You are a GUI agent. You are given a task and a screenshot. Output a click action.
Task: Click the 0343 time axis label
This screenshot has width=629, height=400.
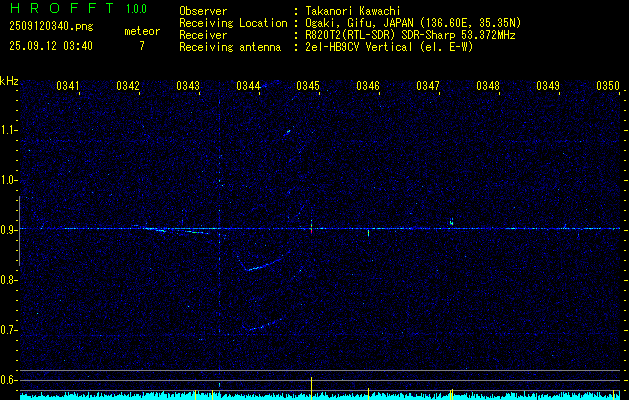[x=188, y=85]
